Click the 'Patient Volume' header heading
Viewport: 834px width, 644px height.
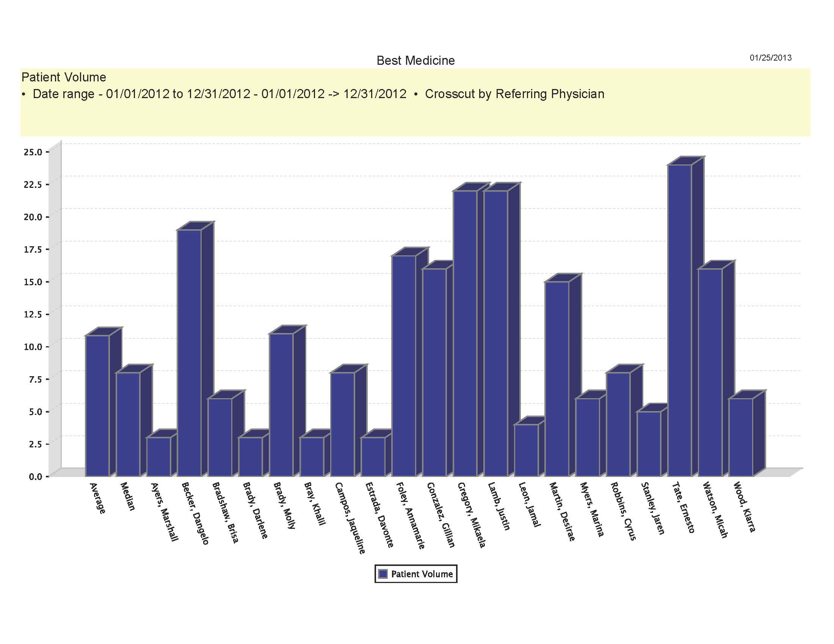click(64, 77)
